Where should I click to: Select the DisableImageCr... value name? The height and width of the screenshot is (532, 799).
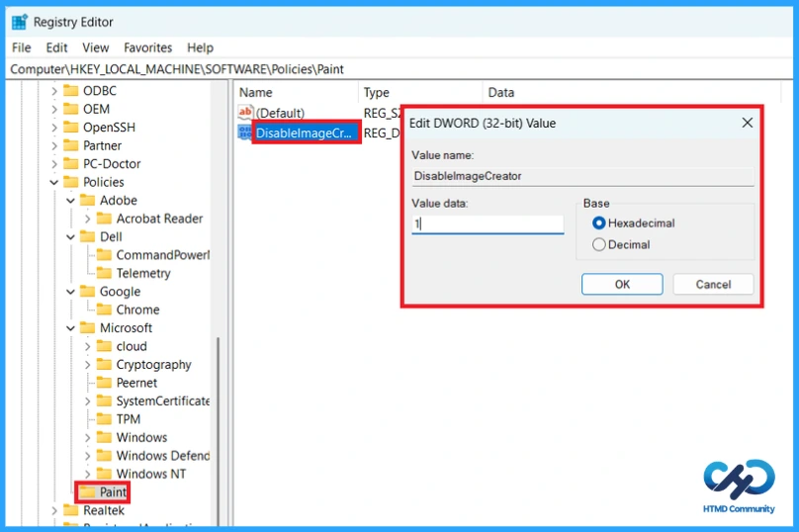pos(305,133)
